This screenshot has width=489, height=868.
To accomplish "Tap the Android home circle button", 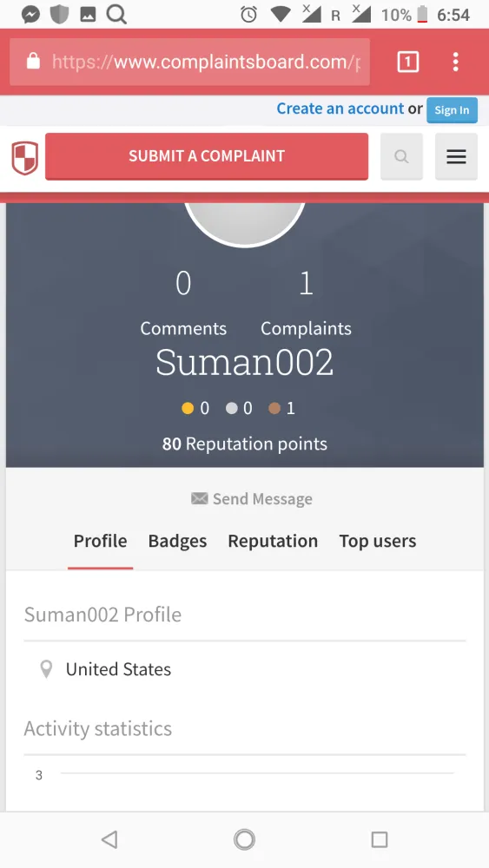I will click(x=244, y=839).
